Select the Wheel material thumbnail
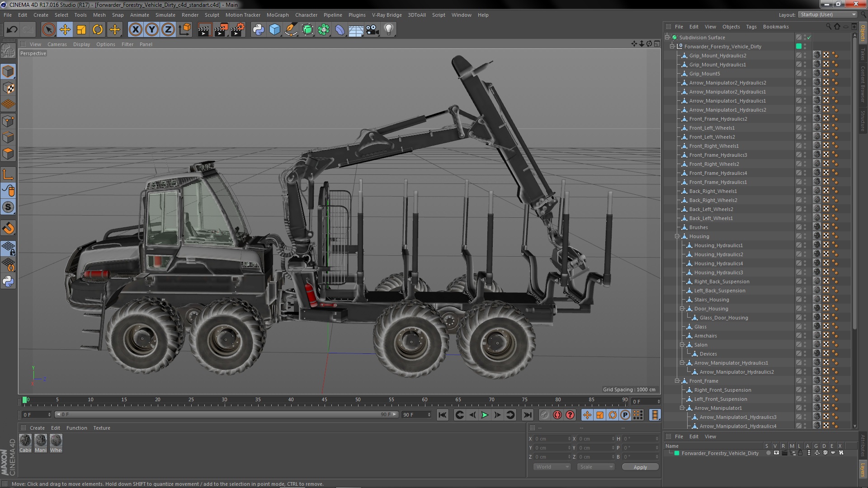 56,443
